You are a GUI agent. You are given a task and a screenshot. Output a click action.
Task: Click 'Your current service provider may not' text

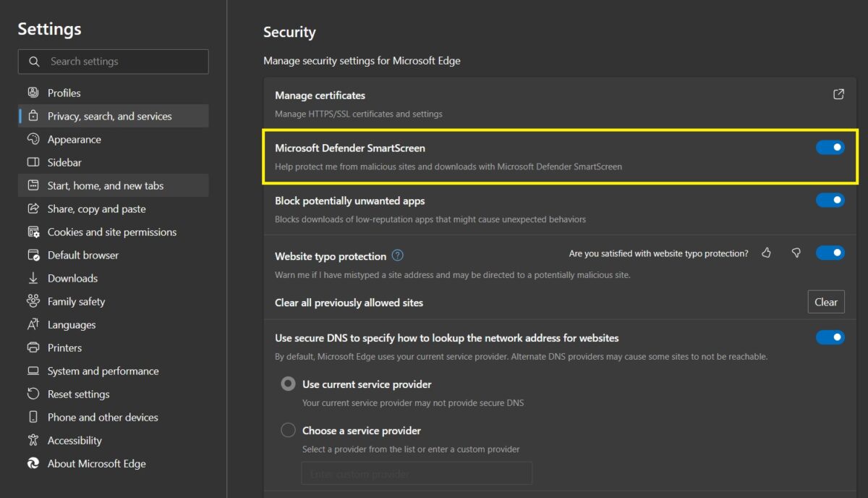[413, 402]
